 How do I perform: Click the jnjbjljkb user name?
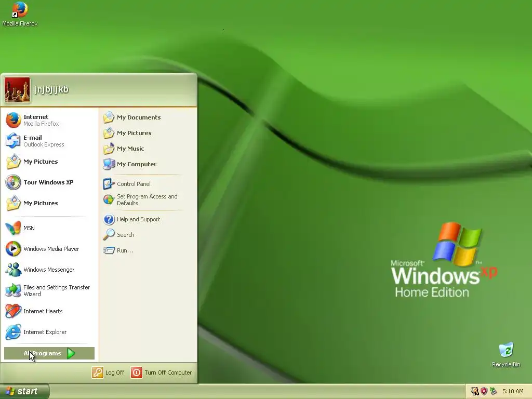51,89
